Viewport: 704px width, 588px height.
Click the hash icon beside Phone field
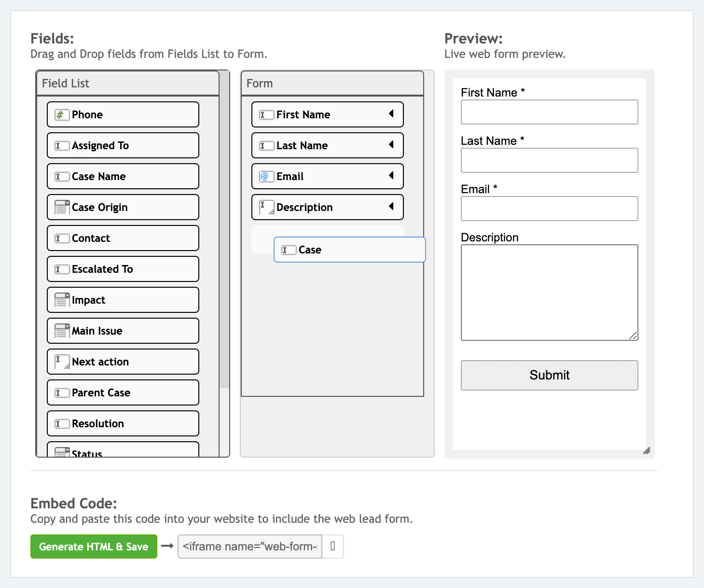61,115
